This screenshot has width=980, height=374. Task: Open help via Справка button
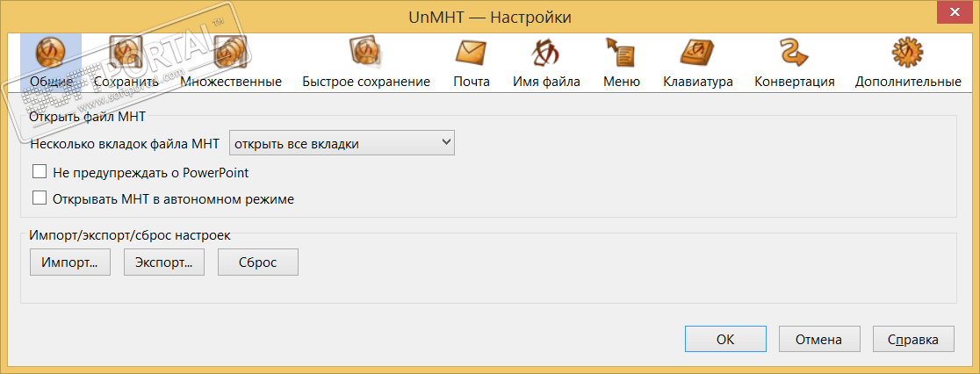coord(914,340)
